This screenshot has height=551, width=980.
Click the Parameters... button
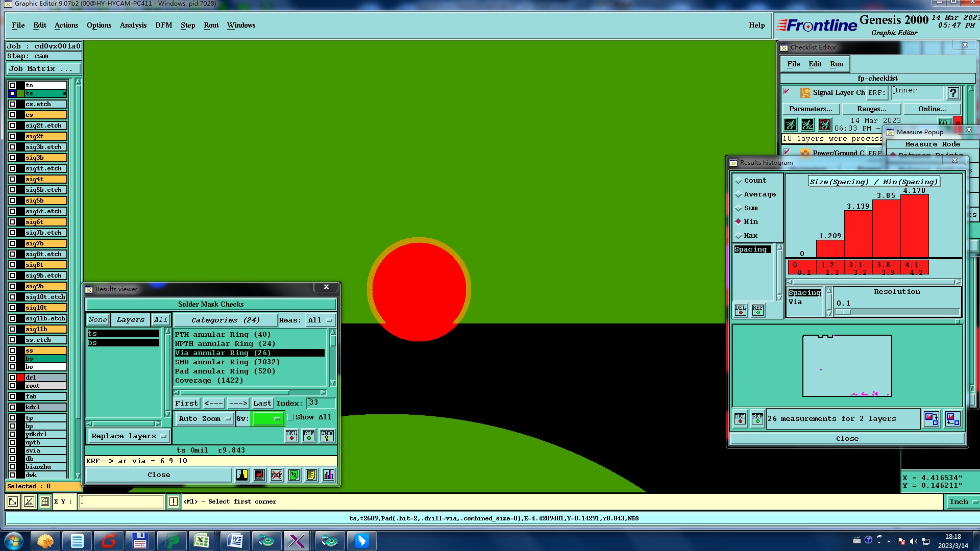click(x=811, y=109)
